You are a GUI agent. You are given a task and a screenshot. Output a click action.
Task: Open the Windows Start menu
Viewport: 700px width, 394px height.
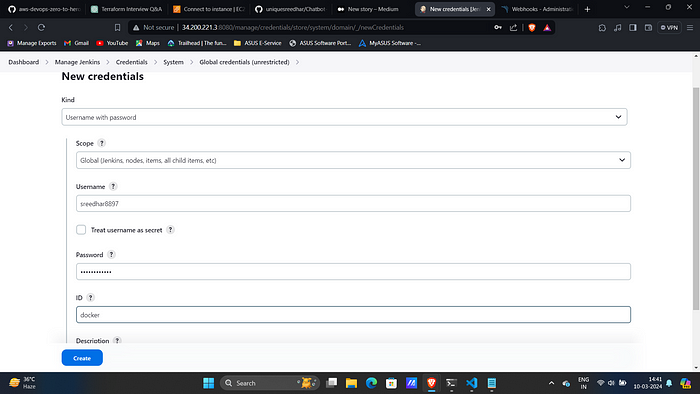pos(208,383)
